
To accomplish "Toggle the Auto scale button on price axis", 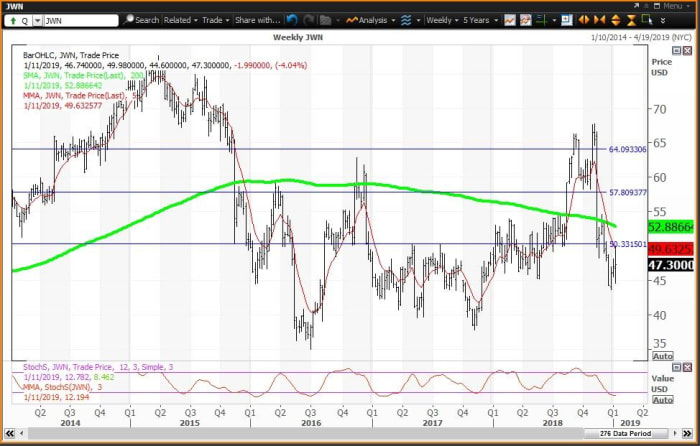I will (662, 355).
